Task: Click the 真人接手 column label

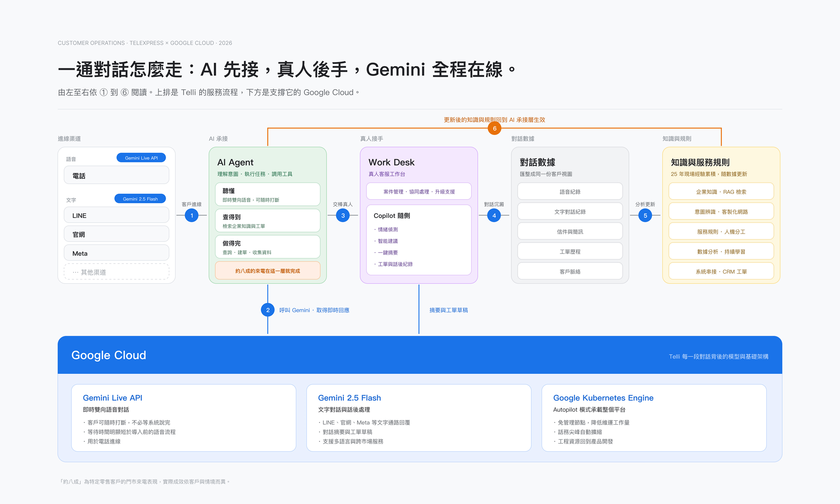Action: pyautogui.click(x=372, y=139)
